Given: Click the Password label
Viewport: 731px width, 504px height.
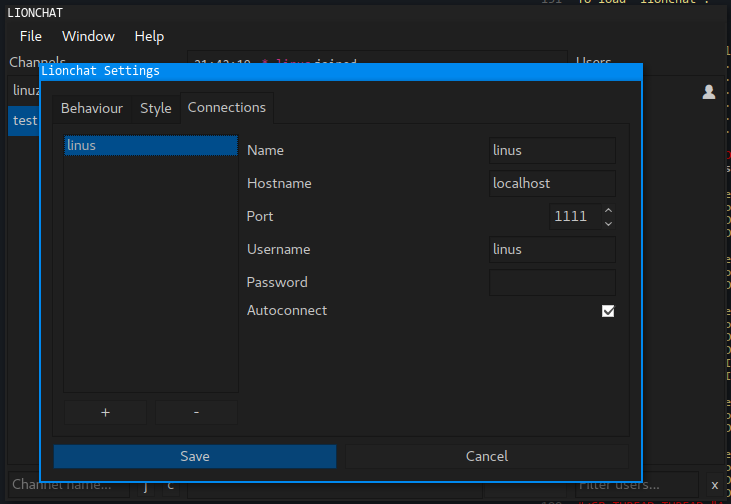Looking at the screenshot, I should click(277, 283).
